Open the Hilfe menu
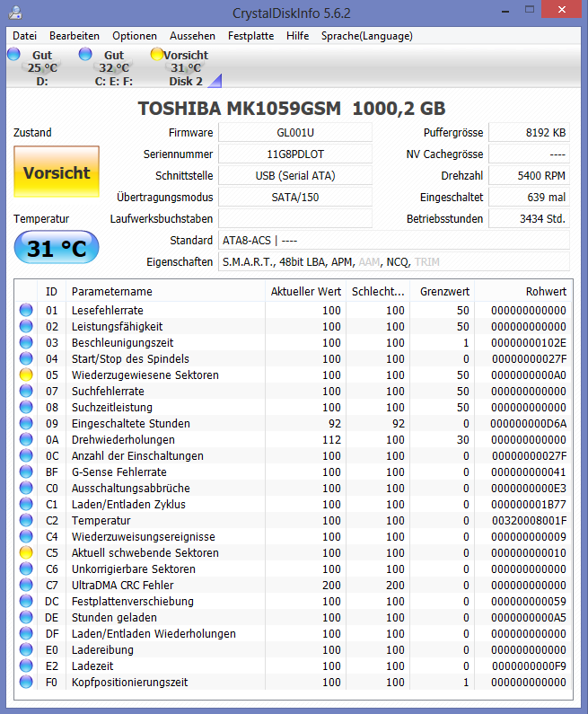The width and height of the screenshot is (588, 714). 298,36
